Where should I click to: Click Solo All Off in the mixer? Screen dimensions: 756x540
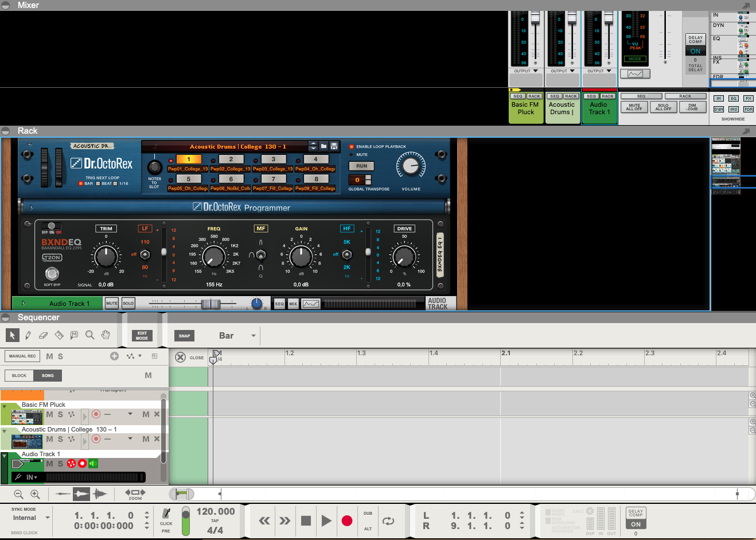[663, 107]
